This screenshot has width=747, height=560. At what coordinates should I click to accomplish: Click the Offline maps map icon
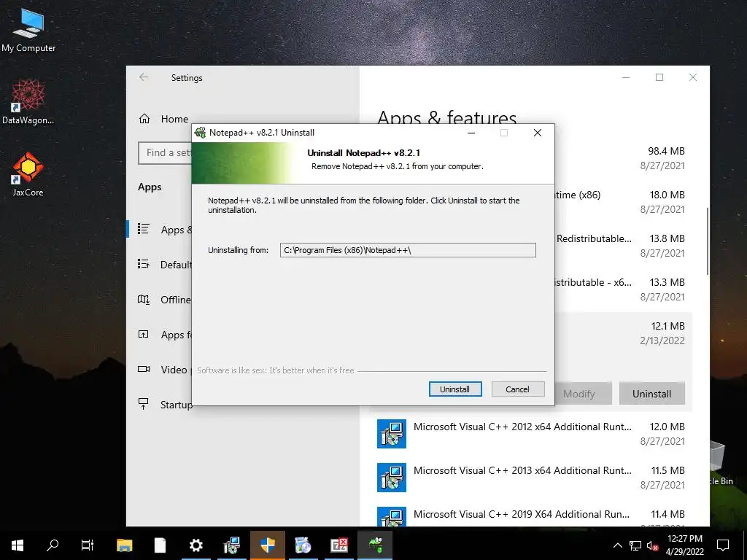click(144, 300)
